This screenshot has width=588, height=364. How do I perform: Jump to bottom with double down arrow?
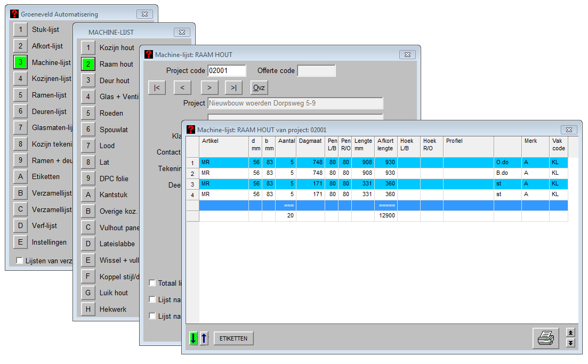(x=570, y=343)
